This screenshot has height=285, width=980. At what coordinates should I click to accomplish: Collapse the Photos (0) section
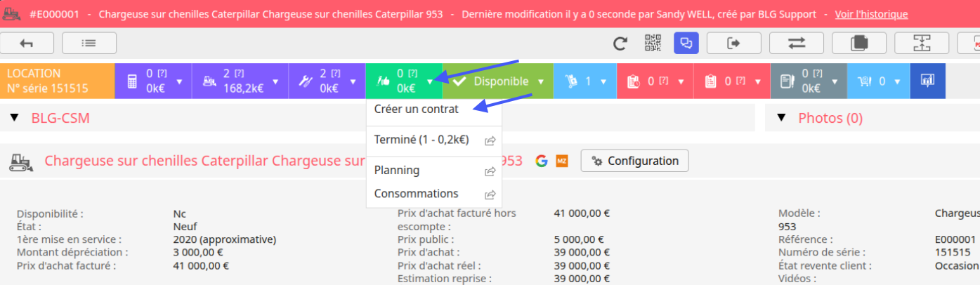[x=782, y=118]
